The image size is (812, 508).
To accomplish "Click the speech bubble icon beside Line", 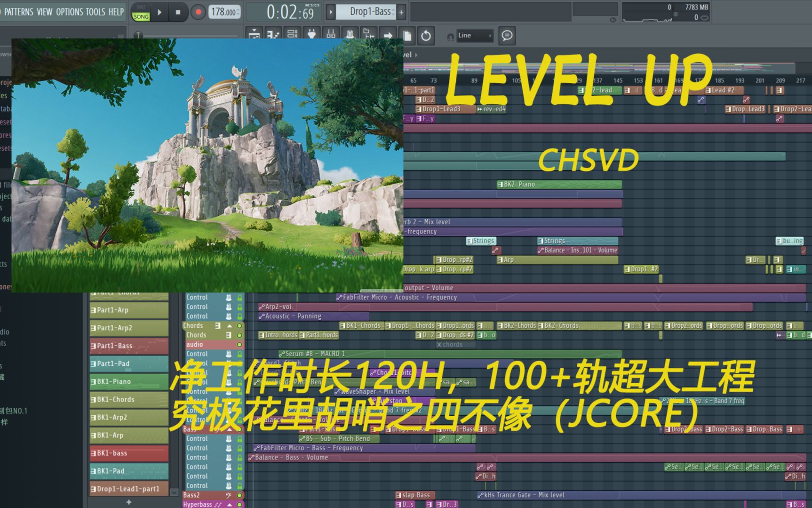I will click(x=507, y=35).
